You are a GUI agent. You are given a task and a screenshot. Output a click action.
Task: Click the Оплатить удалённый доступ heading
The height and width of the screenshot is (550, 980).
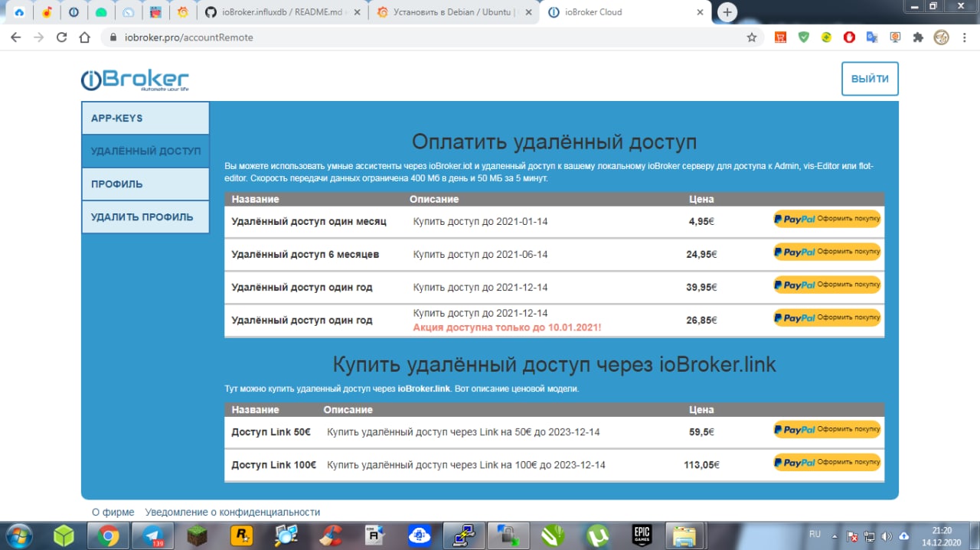point(554,142)
